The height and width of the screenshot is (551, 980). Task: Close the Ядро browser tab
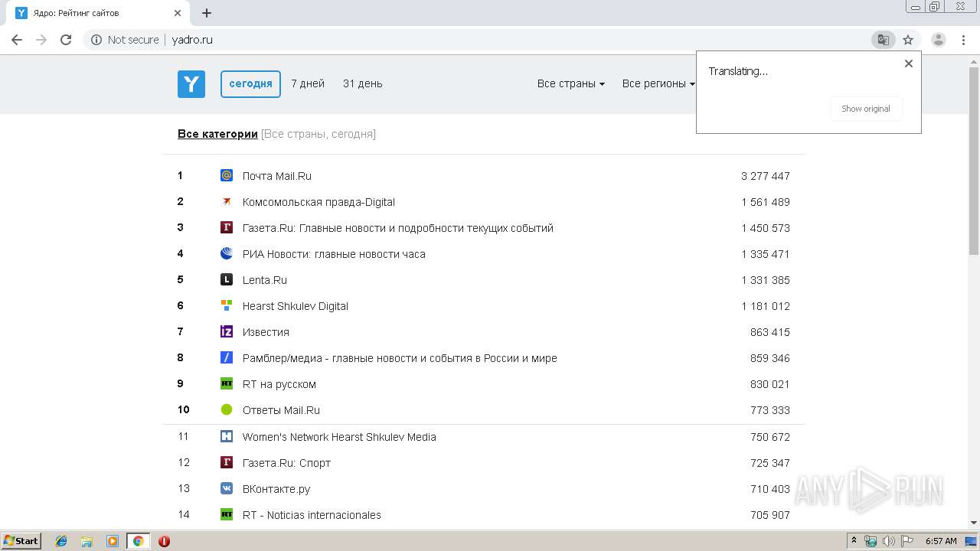point(178,13)
